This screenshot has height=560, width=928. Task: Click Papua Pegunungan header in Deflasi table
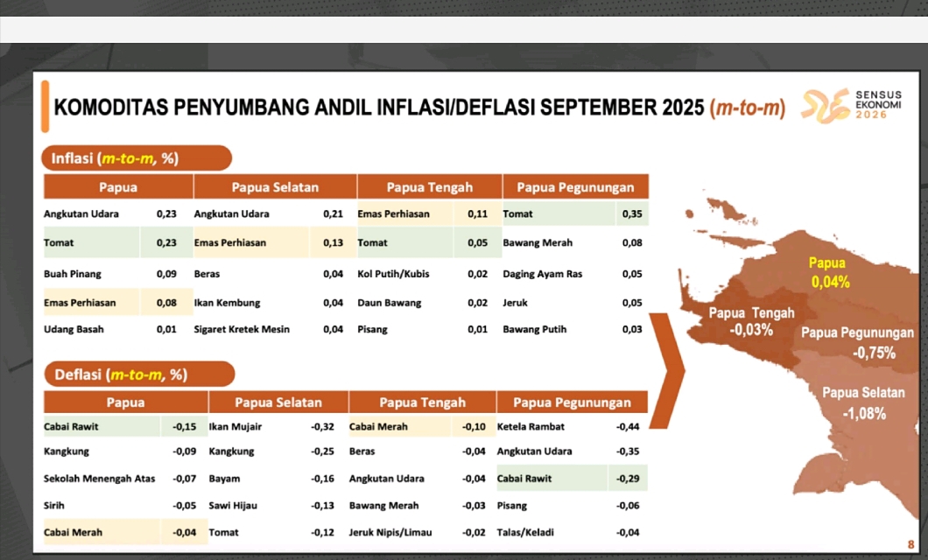click(x=572, y=402)
